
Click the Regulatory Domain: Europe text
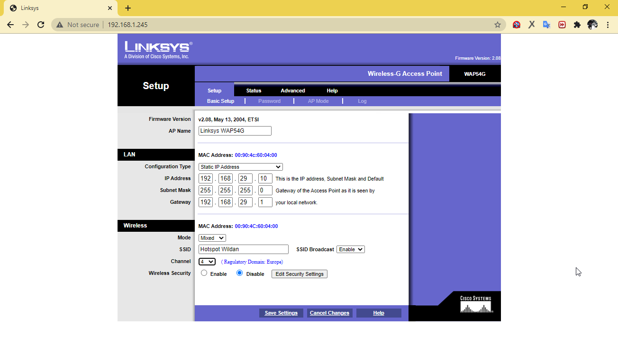tap(252, 262)
